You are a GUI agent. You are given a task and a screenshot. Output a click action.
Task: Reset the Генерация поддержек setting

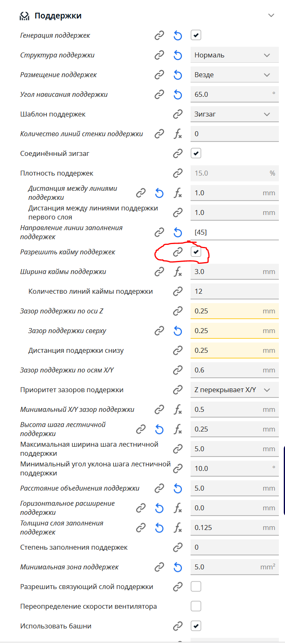178,36
